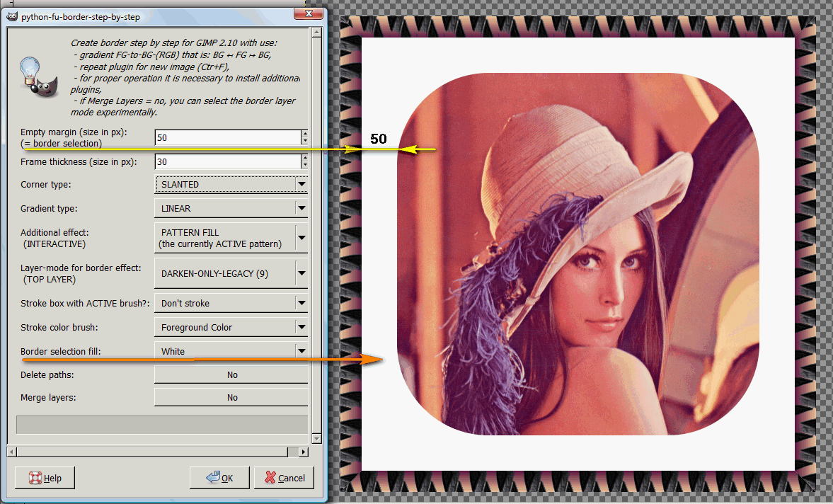Click the lightbulb Wilber script icon
The width and height of the screenshot is (833, 504).
click(39, 78)
